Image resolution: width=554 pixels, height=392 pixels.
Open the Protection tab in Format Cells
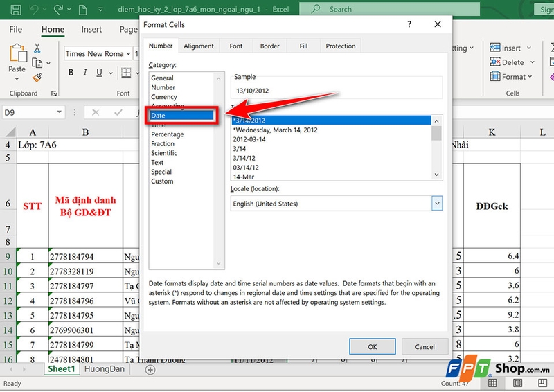point(340,46)
